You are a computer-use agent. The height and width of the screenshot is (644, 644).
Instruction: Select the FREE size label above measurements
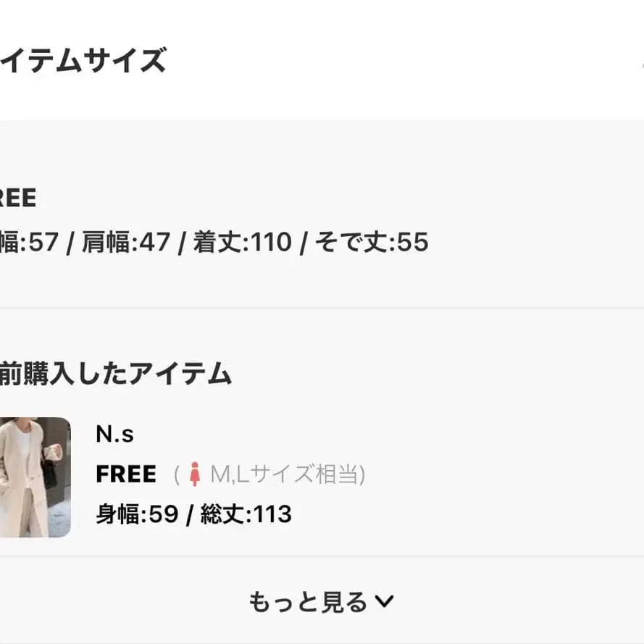17,198
